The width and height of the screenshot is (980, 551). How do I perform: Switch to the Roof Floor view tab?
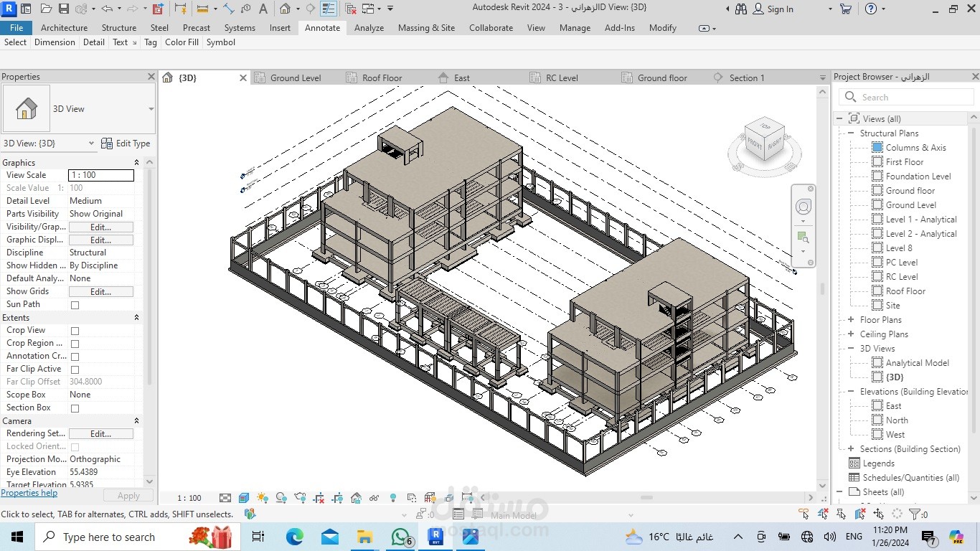[x=382, y=78]
